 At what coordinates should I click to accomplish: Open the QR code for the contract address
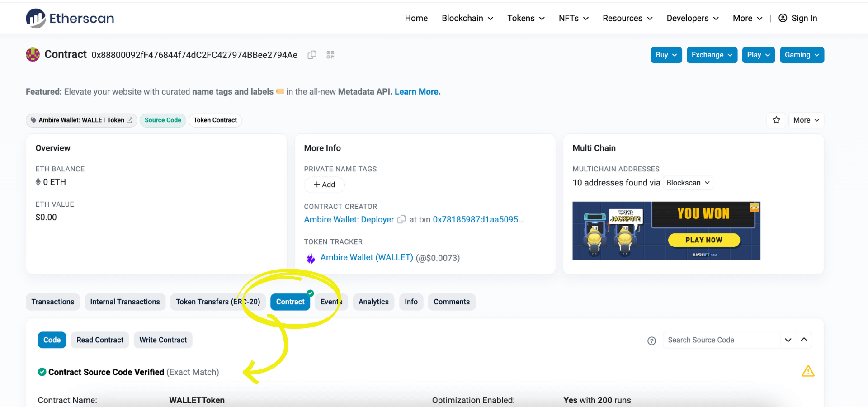[x=330, y=54]
